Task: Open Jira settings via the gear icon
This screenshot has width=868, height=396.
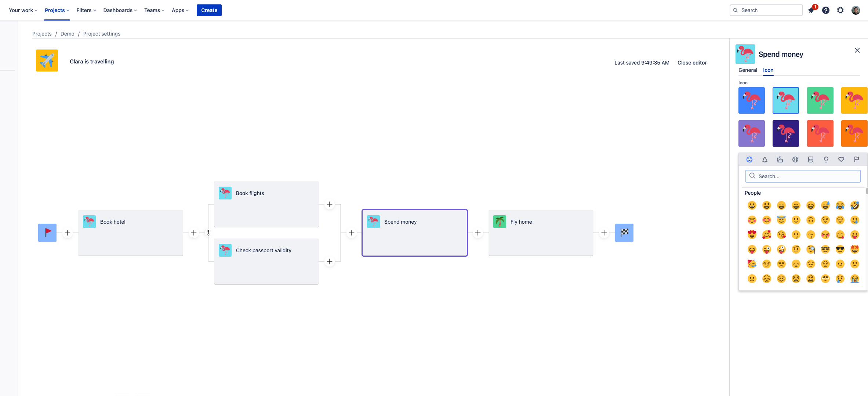Action: coord(840,10)
